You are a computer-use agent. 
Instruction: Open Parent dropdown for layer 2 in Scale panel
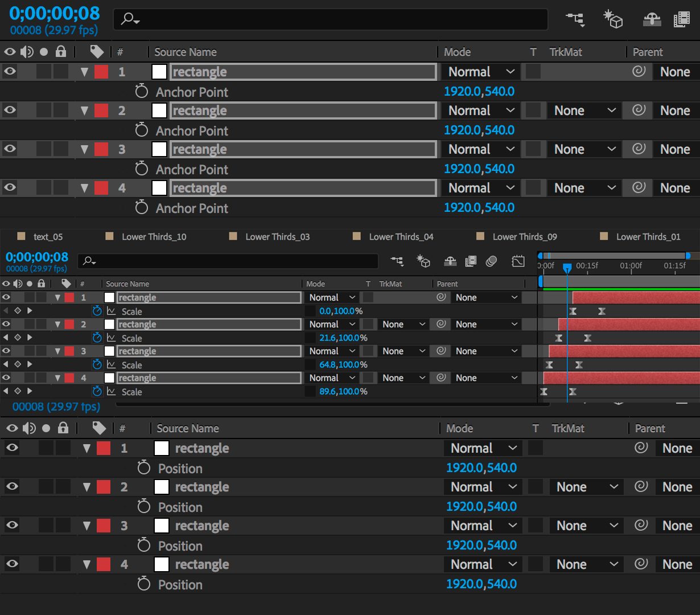click(487, 324)
